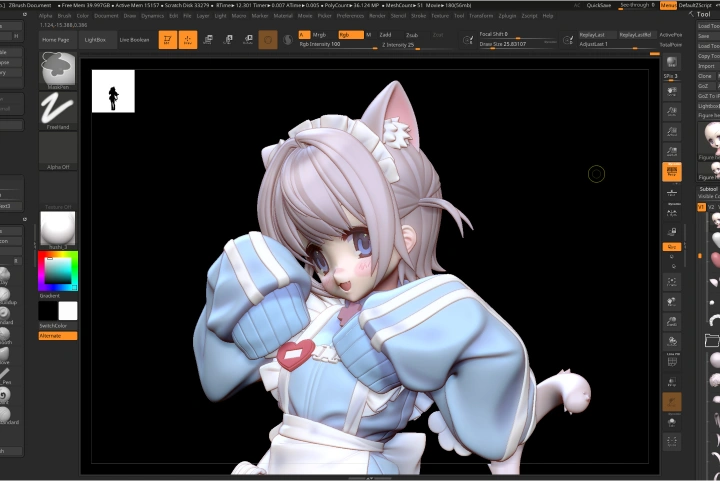
Task: Enable Zadd sculpt mode
Action: [385, 35]
